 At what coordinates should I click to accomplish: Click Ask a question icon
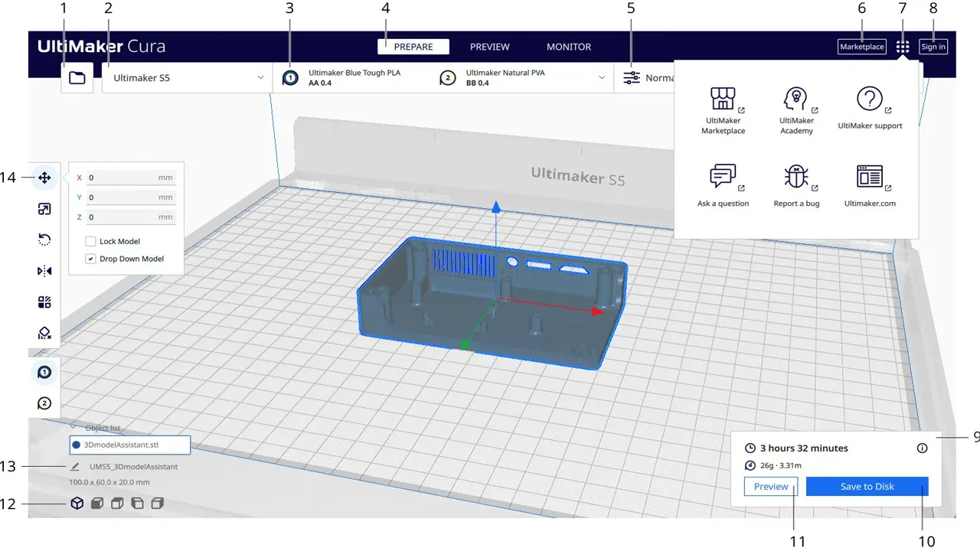(x=723, y=176)
